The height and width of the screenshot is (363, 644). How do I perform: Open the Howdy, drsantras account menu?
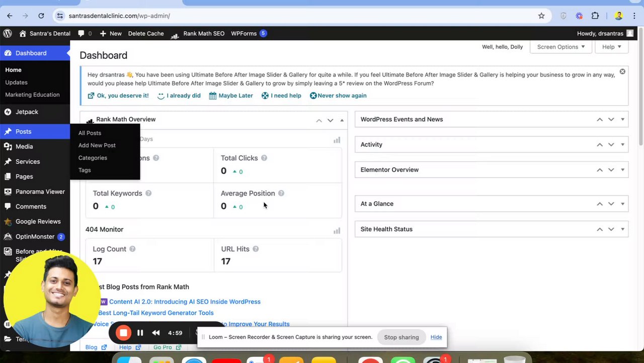click(605, 33)
